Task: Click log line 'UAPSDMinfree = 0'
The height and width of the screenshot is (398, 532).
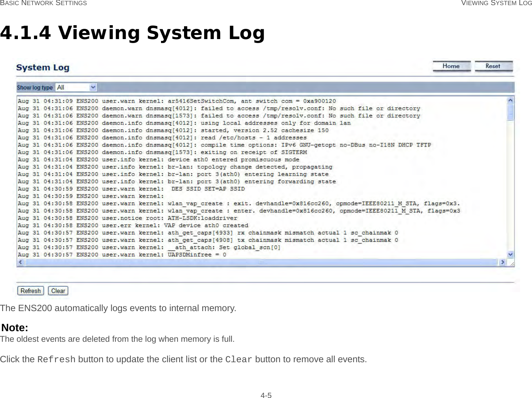Action: (x=122, y=255)
